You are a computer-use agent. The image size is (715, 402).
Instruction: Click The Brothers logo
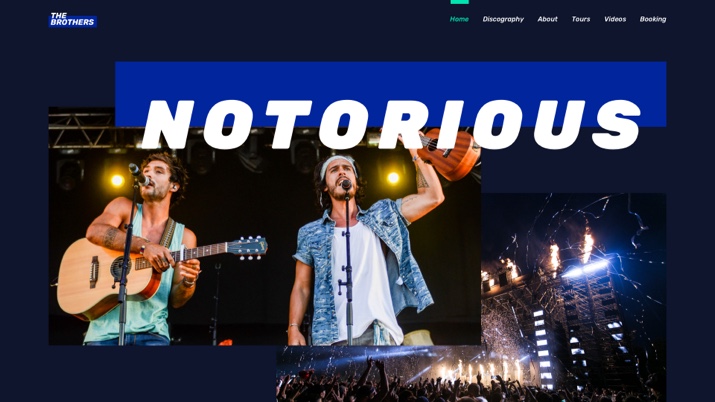73,20
